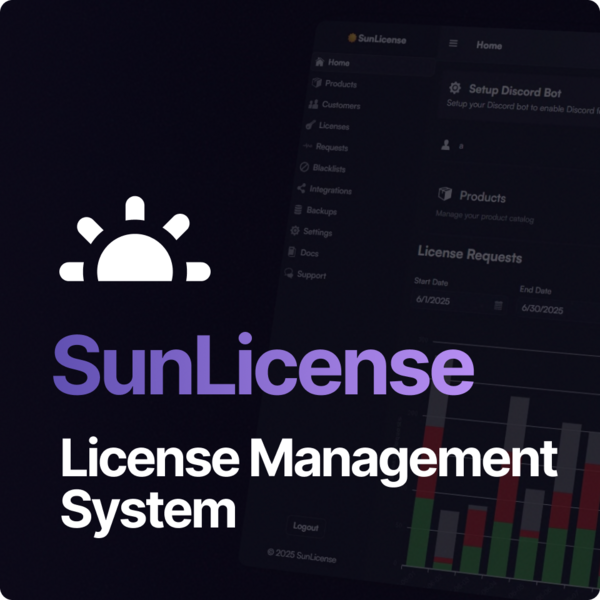Go to the Customers page
The height and width of the screenshot is (600, 600).
click(x=334, y=104)
